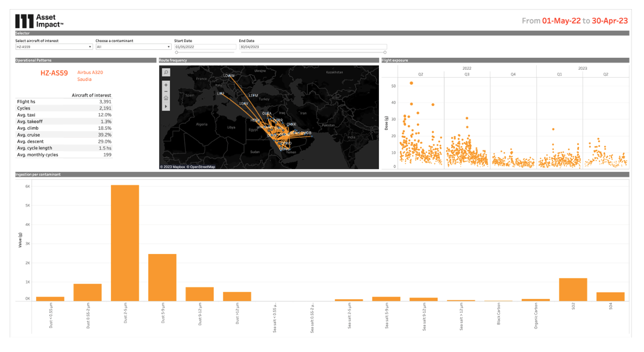The height and width of the screenshot is (352, 644).
Task: Click the Start Date slider handle
Action: click(177, 52)
